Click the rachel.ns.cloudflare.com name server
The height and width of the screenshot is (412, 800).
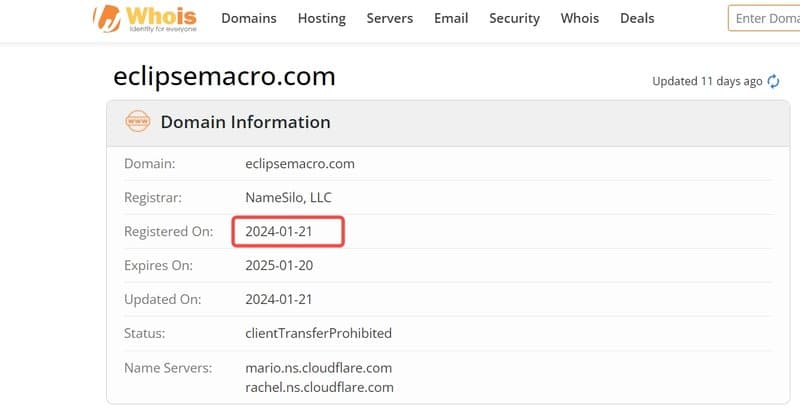pyautogui.click(x=319, y=387)
